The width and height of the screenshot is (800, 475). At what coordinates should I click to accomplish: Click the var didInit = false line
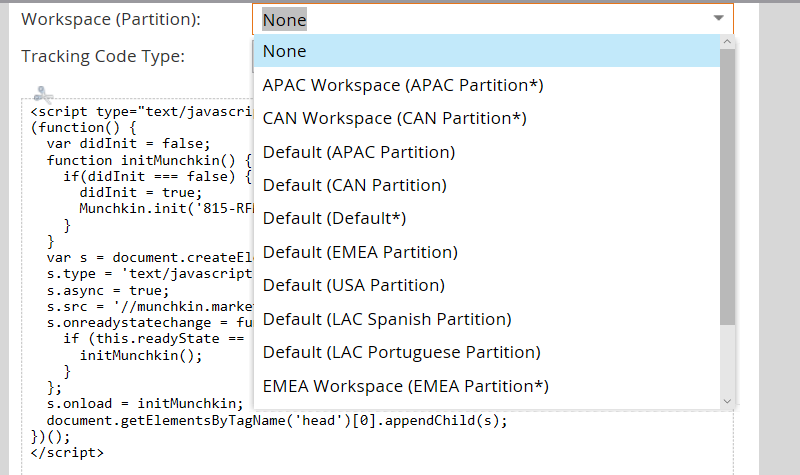pyautogui.click(x=128, y=144)
